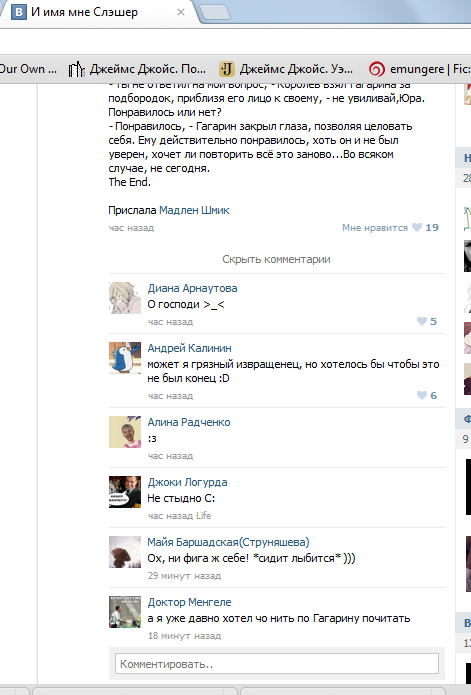Open Диана Арнаутова's profile name link
Image resolution: width=471 pixels, height=695 pixels.
pyautogui.click(x=192, y=288)
